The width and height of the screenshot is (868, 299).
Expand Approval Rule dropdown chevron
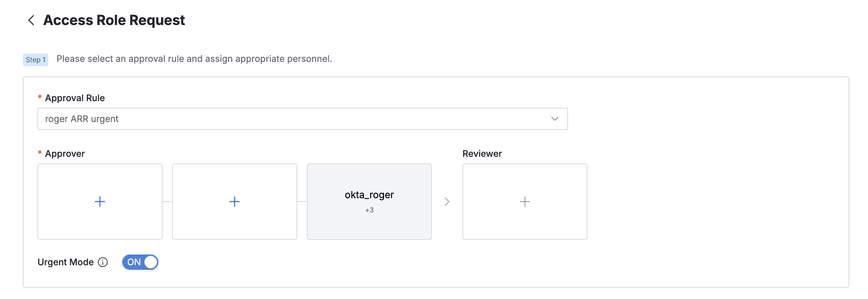pos(554,119)
